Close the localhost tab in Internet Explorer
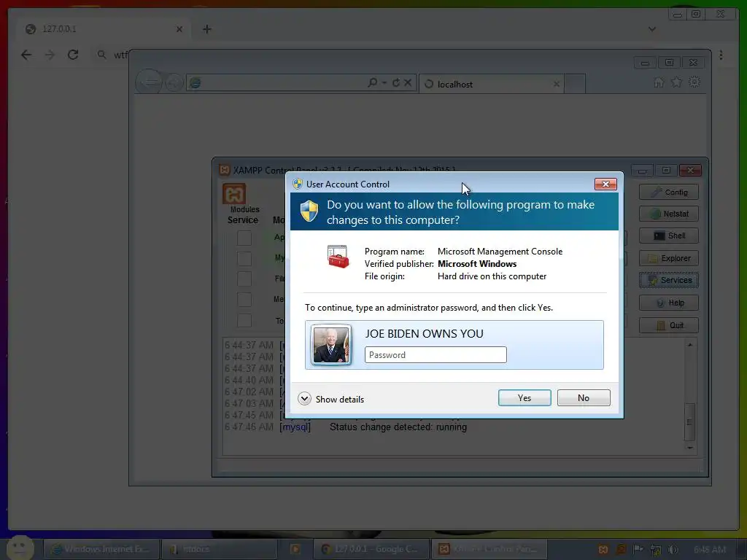This screenshot has height=560, width=747. coord(557,85)
